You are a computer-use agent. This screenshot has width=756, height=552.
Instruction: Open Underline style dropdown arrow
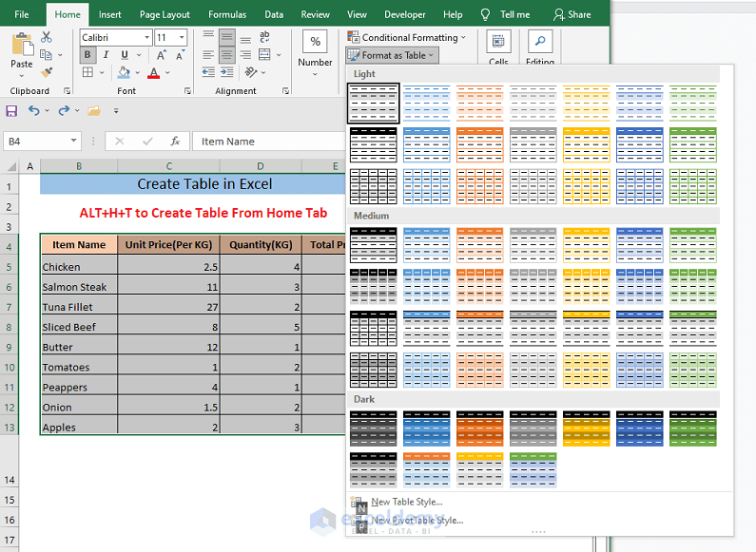(x=139, y=55)
